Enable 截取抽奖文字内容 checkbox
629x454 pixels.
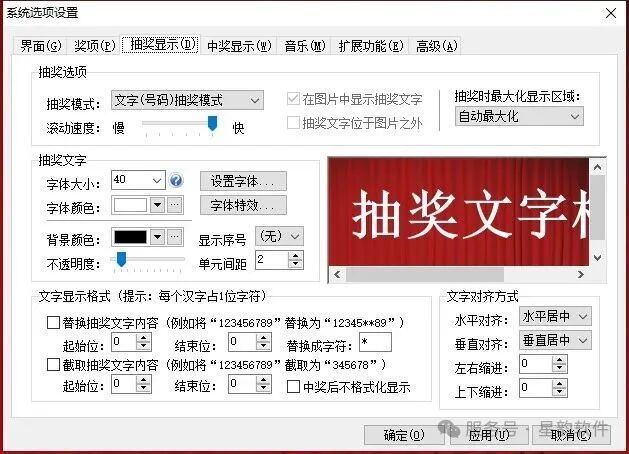tap(53, 365)
